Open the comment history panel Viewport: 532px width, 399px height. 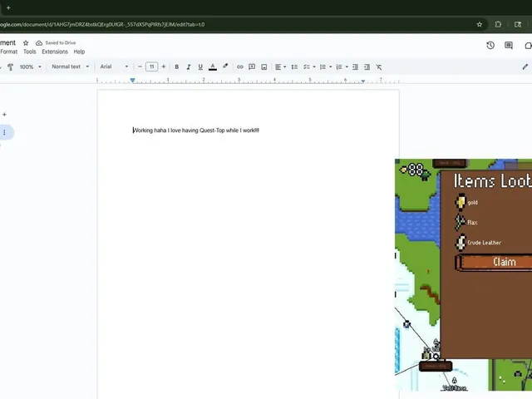click(509, 46)
